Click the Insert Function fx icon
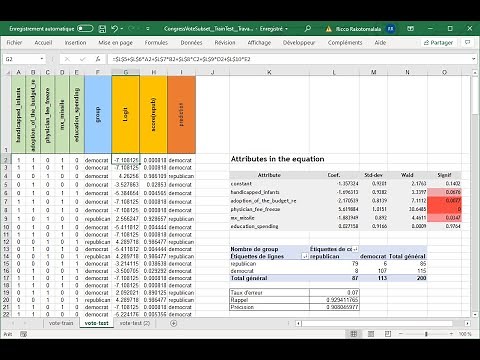Screen dimensions: 480x360 pyautogui.click(x=98, y=59)
